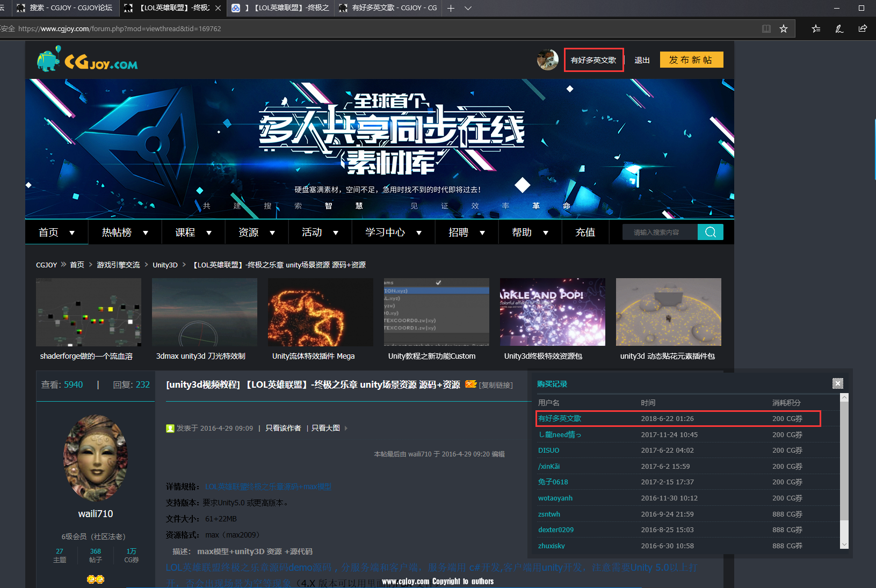Click the LOL英雄联盟终极之乐章源码 detail link
Viewport: 876px width, 588px height.
(x=268, y=487)
